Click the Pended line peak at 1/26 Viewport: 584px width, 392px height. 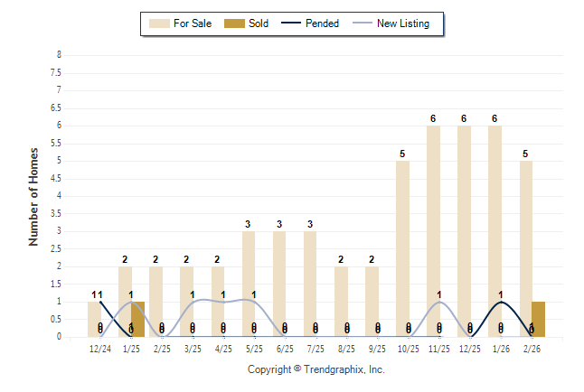pyautogui.click(x=501, y=302)
